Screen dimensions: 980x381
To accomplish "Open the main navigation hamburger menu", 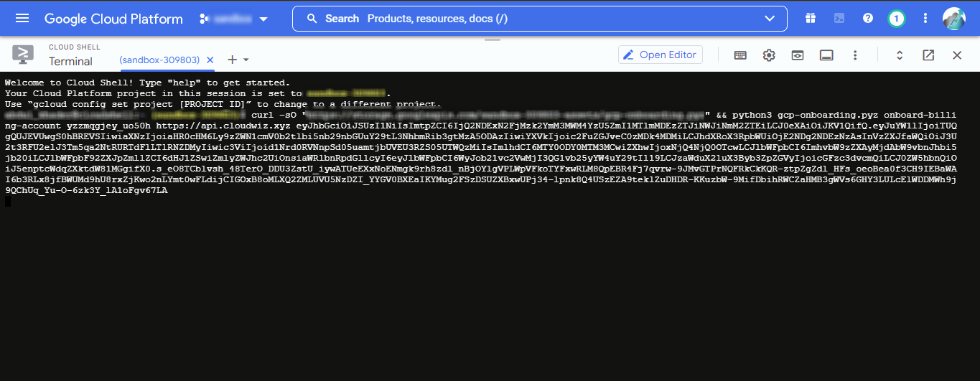I will click(x=22, y=19).
